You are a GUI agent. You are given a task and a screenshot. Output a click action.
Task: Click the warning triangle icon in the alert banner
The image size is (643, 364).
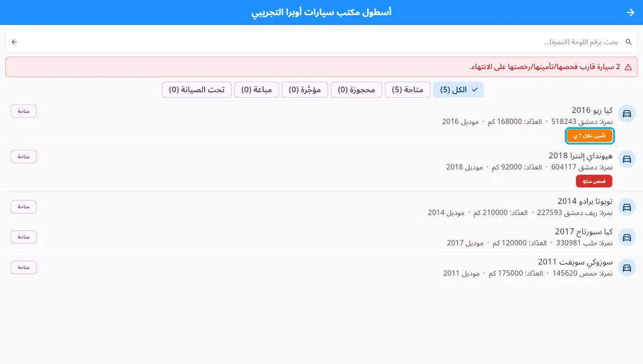pos(628,67)
